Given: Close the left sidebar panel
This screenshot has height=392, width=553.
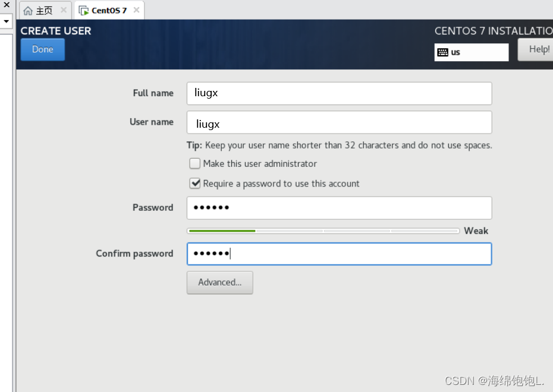Looking at the screenshot, I should tap(7, 5).
